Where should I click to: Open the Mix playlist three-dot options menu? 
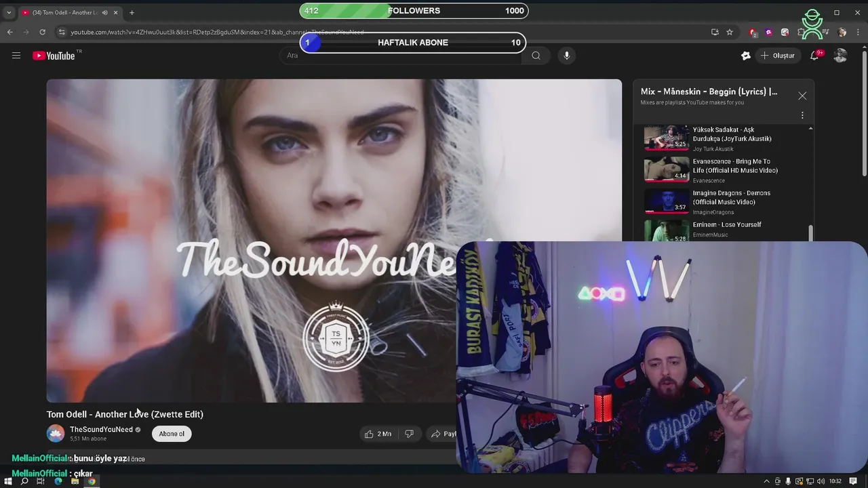pyautogui.click(x=802, y=115)
